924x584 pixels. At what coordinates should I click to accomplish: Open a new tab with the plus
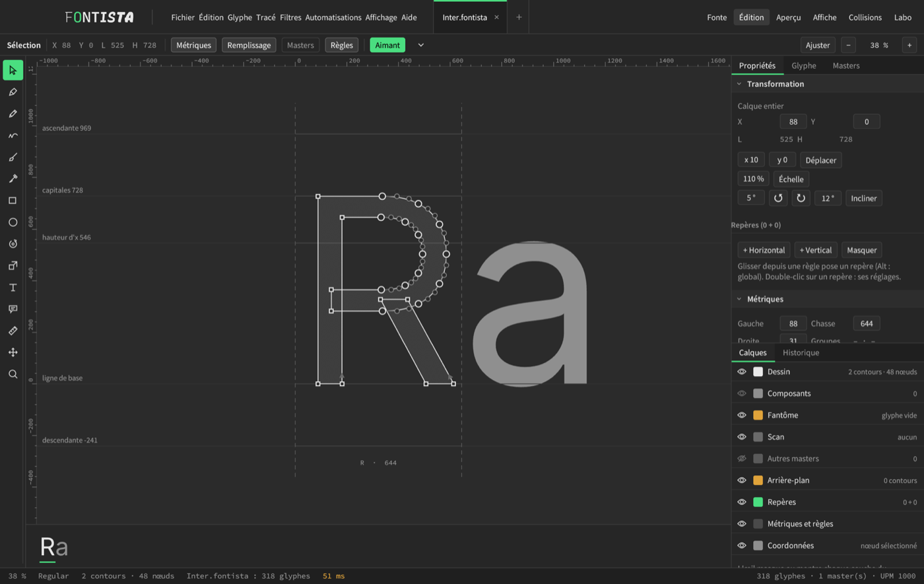pyautogui.click(x=519, y=17)
